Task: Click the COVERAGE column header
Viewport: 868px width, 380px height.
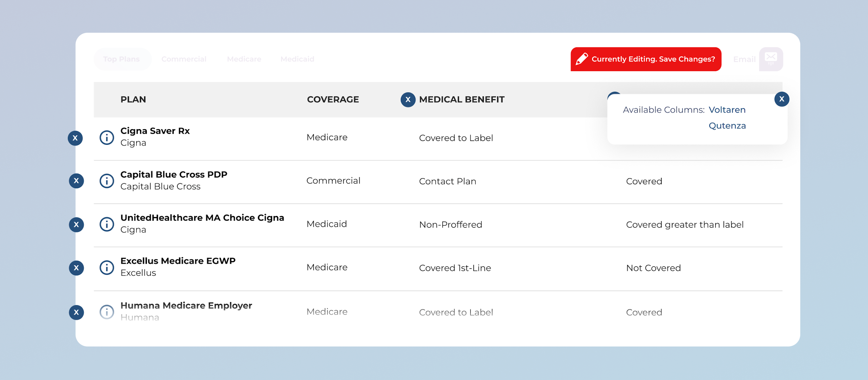Action: click(x=333, y=100)
